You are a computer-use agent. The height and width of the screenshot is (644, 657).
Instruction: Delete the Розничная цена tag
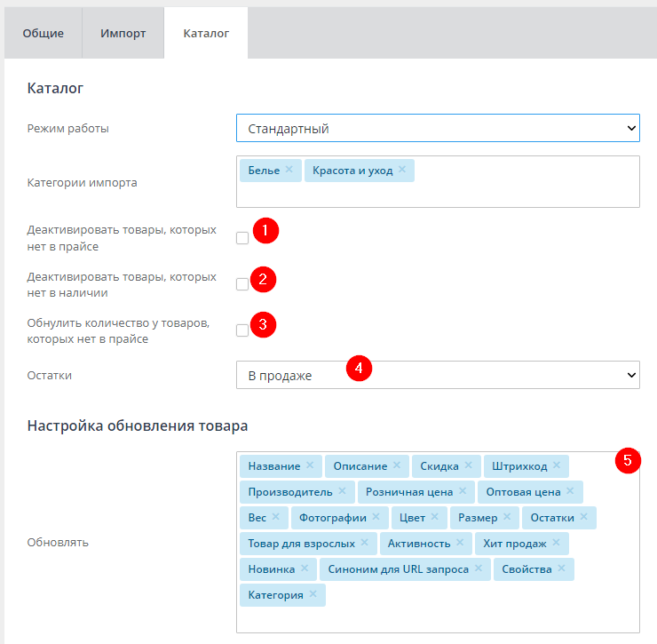point(463,492)
